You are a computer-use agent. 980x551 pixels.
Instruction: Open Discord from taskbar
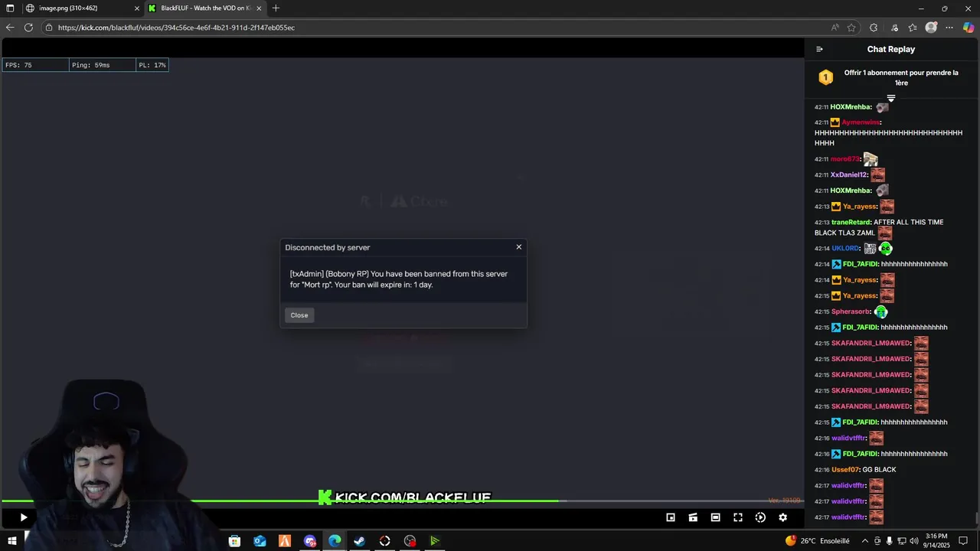[x=309, y=541]
